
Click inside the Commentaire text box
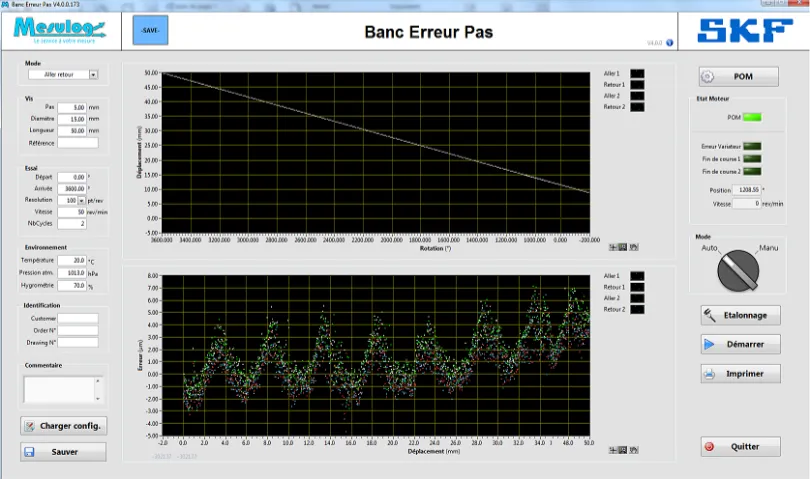point(58,390)
